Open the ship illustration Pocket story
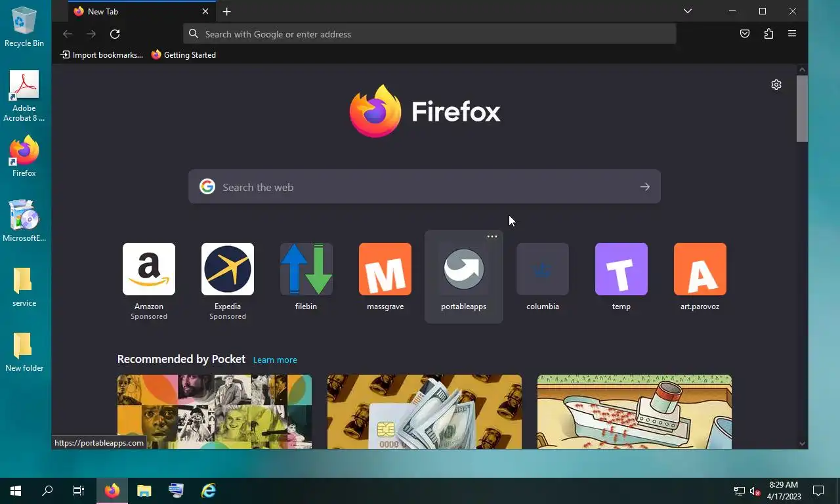This screenshot has width=840, height=504. coord(635,412)
